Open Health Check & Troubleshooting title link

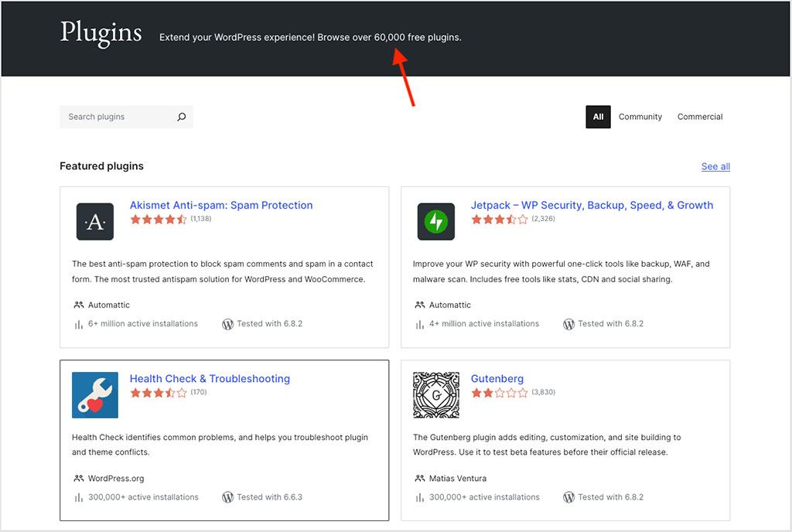[x=210, y=379]
